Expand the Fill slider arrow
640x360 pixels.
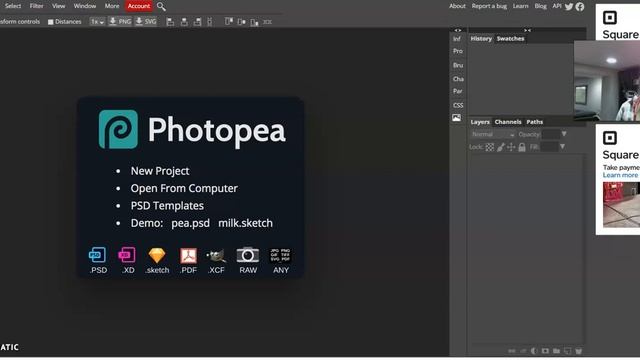(x=562, y=147)
